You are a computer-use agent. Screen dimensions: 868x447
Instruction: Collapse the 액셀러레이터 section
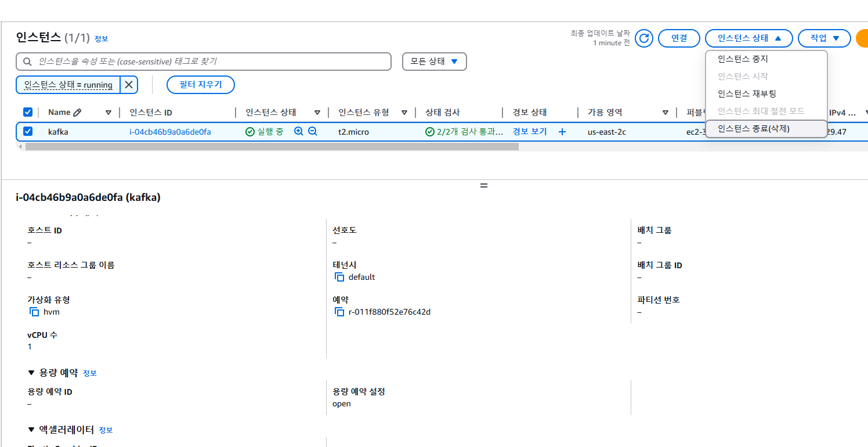click(31, 430)
